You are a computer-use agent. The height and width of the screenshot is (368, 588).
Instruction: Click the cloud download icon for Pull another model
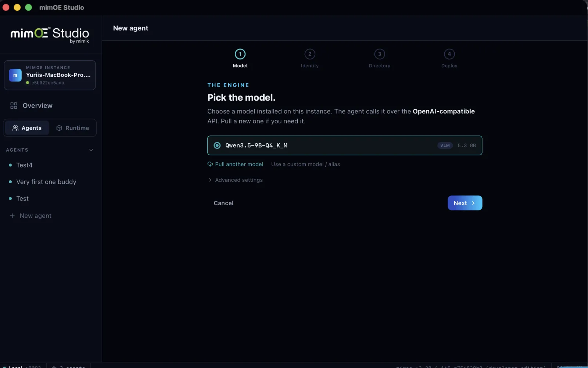210,164
